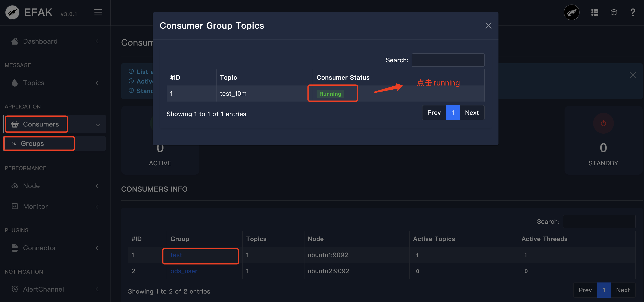Image resolution: width=644 pixels, height=302 pixels.
Task: Focus the dialog Search input field
Action: tap(448, 60)
